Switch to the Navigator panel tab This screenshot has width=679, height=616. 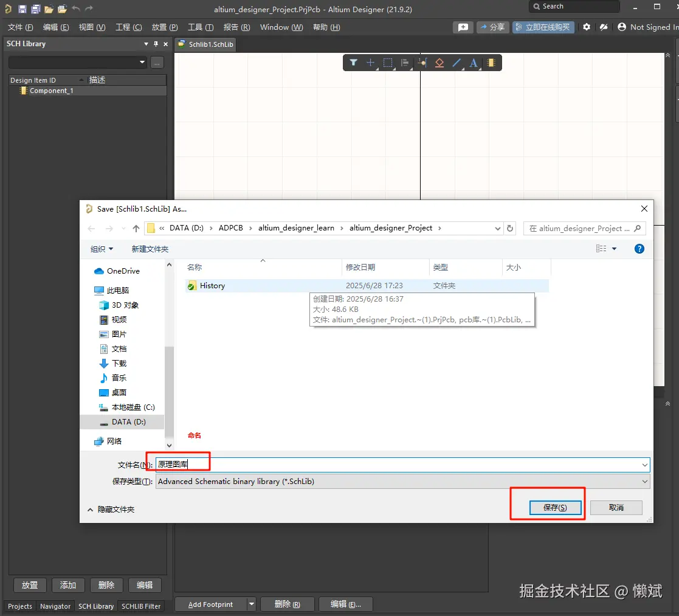[55, 606]
